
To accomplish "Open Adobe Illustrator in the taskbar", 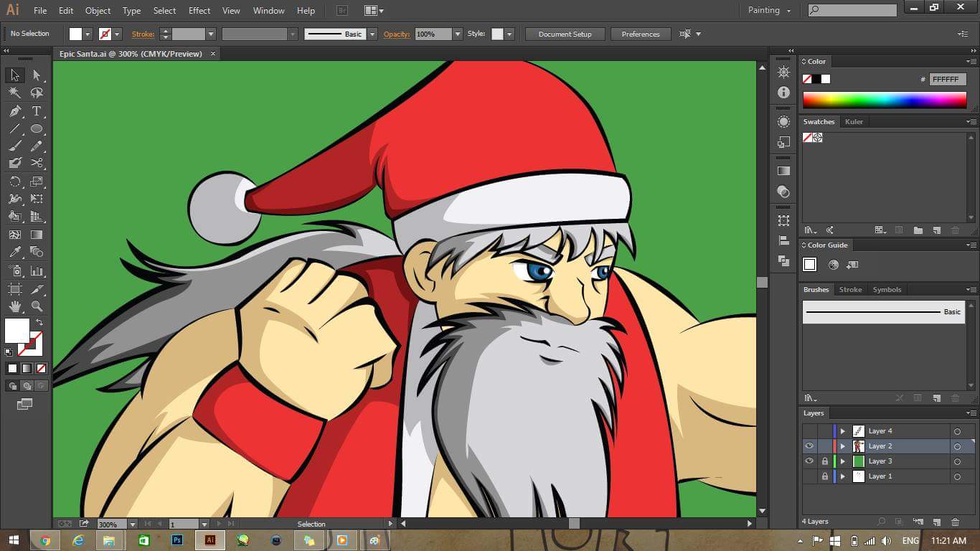I will (210, 540).
